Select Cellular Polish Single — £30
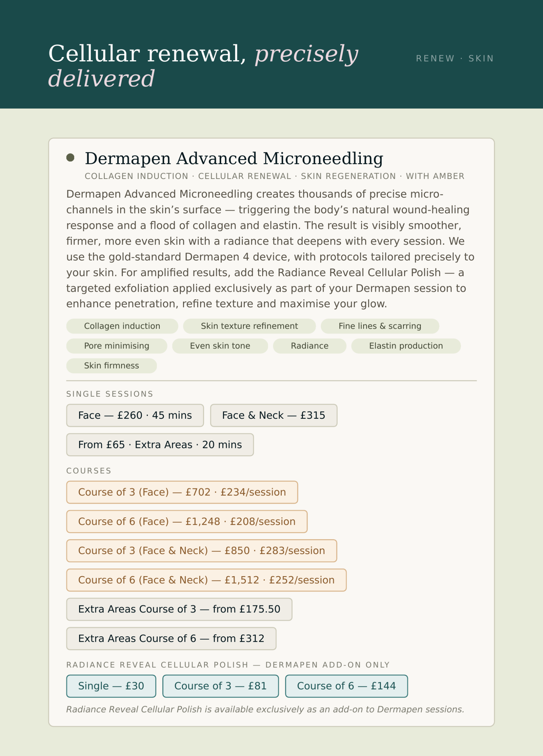 click(x=111, y=686)
